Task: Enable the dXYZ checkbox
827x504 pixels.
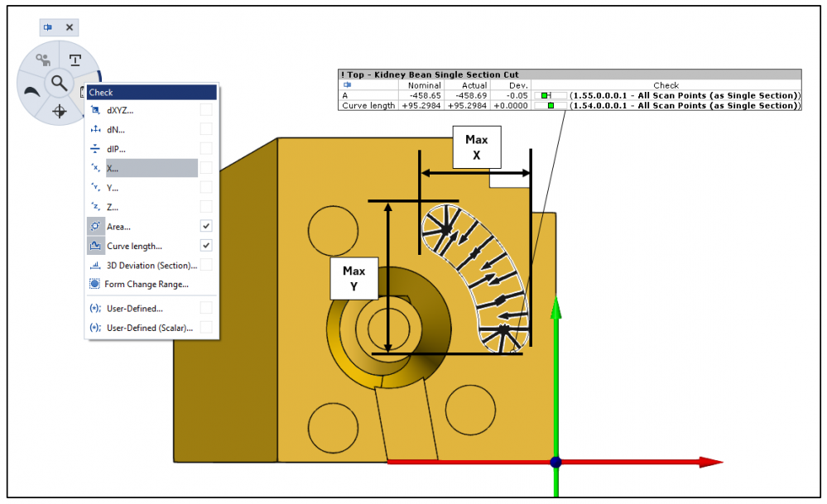Action: (206, 110)
